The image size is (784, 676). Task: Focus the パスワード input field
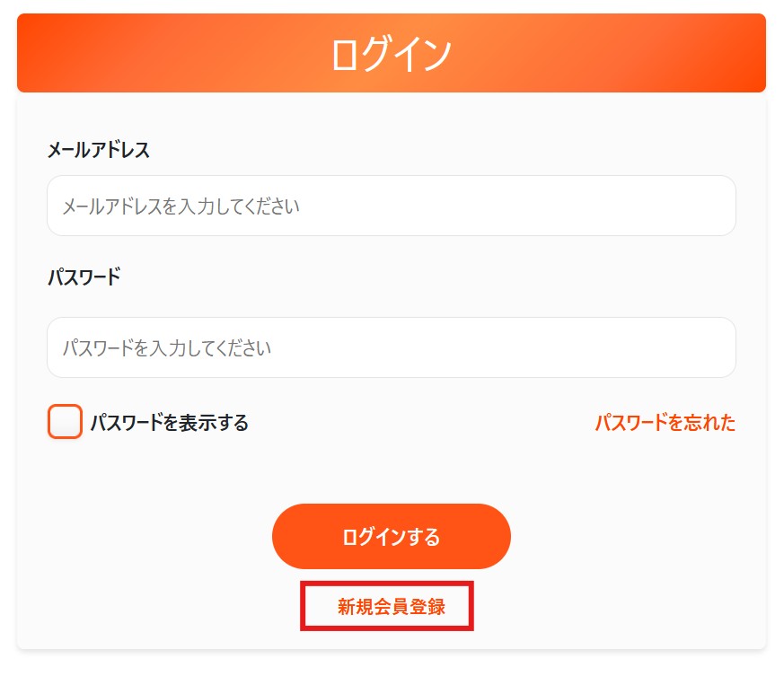(x=391, y=347)
